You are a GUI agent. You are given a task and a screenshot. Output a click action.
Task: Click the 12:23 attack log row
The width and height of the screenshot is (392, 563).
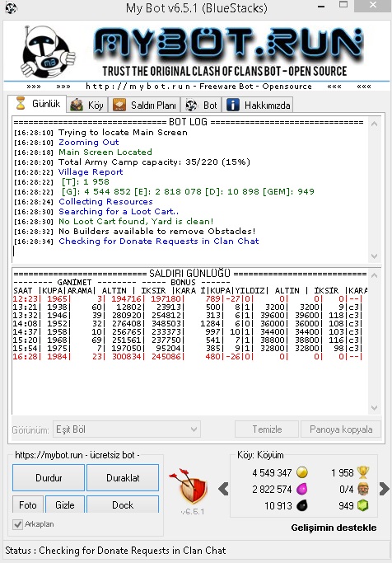point(188,298)
